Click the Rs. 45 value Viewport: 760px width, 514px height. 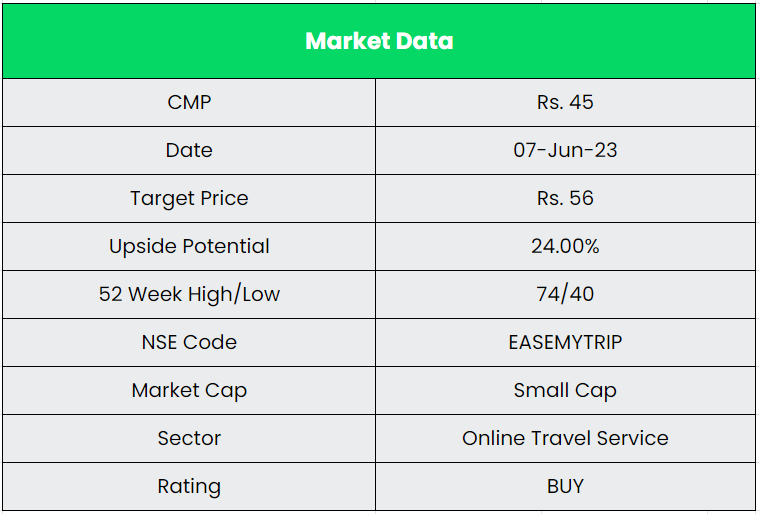point(565,102)
